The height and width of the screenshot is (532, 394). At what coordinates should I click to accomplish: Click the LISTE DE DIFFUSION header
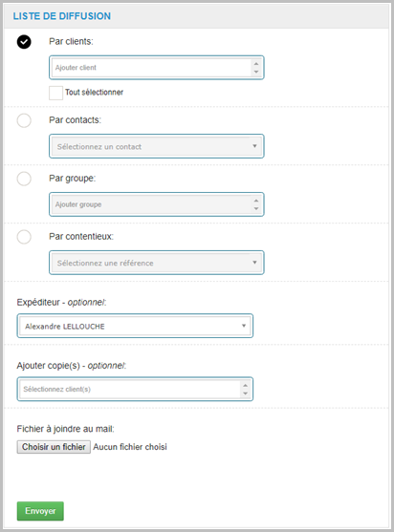click(62, 16)
